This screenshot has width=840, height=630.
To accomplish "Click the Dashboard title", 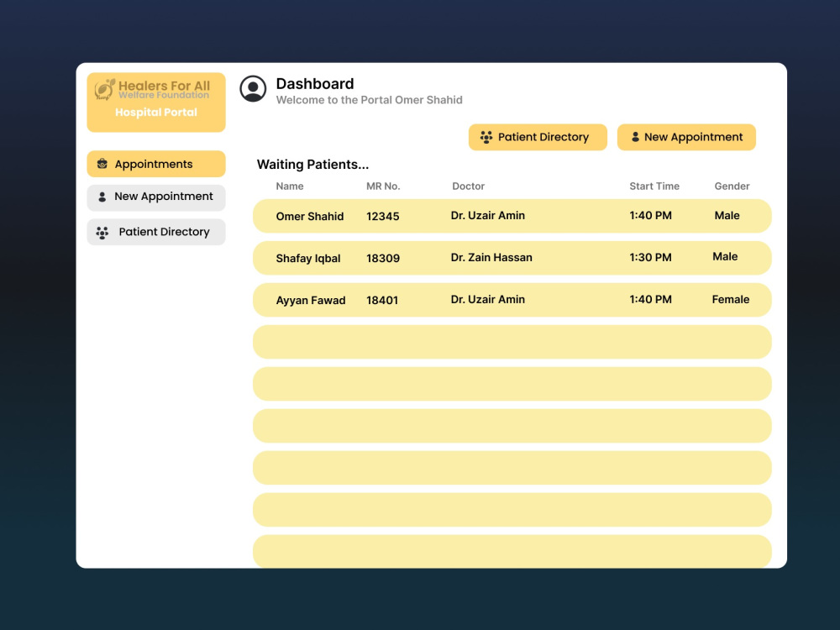I will click(315, 83).
